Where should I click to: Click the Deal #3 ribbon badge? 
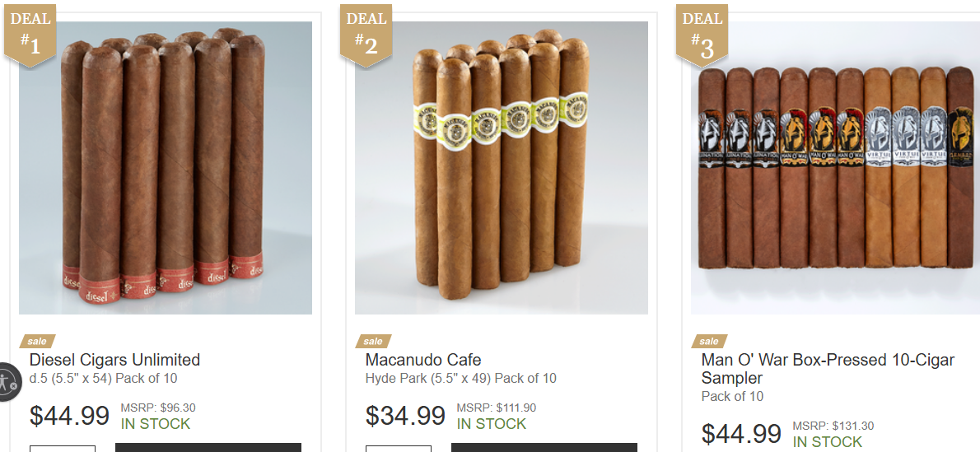click(702, 35)
